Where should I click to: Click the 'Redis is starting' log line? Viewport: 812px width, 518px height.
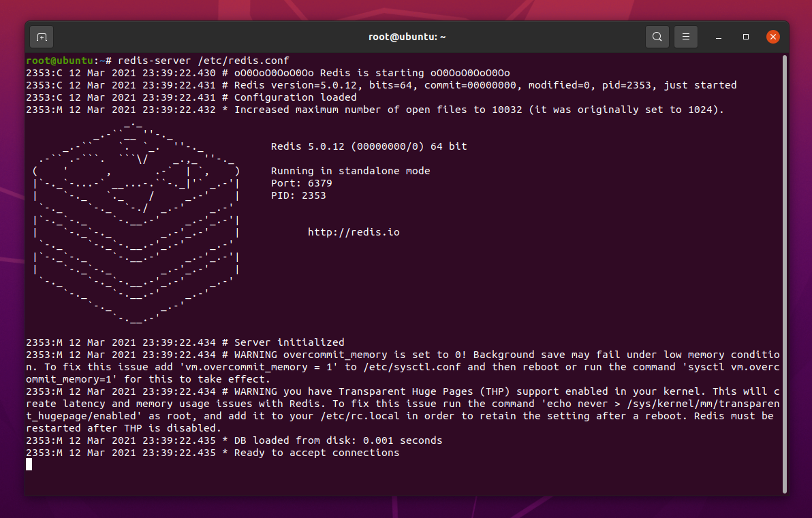[268, 73]
